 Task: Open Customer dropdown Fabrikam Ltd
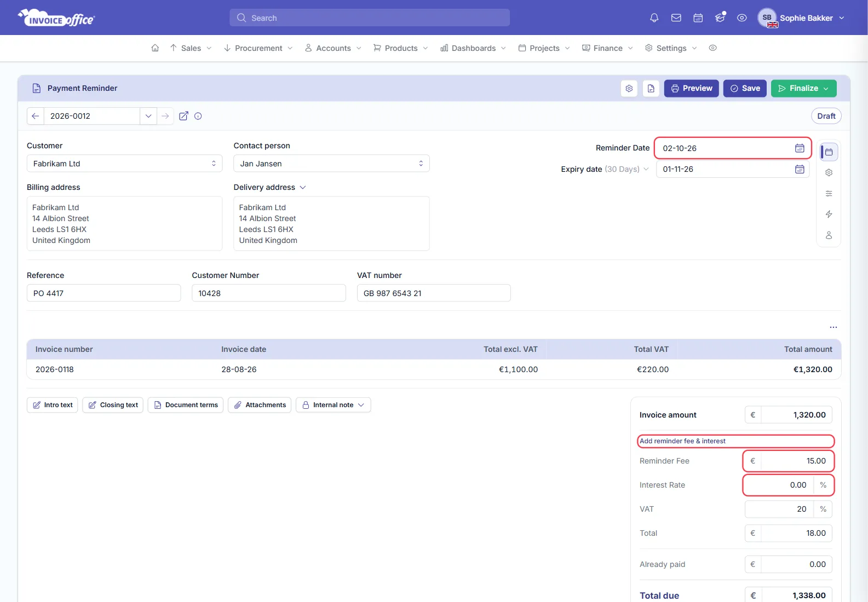coord(125,164)
